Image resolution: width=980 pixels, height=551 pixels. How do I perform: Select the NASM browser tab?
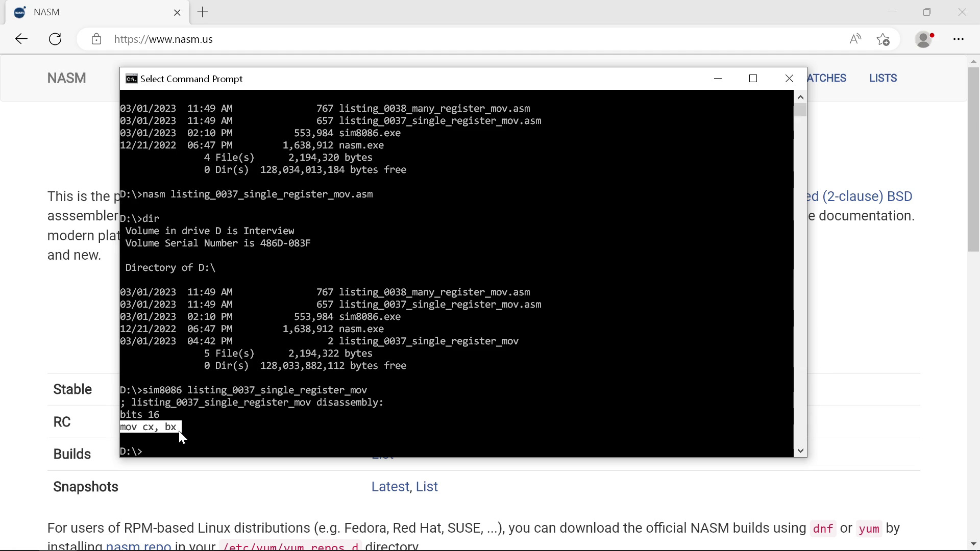[92, 12]
